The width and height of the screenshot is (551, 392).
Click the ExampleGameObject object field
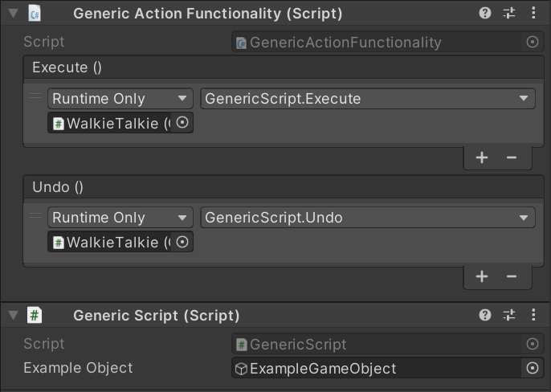click(x=378, y=369)
